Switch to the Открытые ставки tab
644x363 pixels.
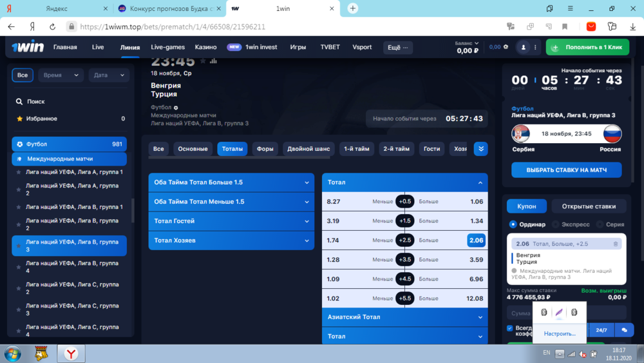[x=589, y=206]
